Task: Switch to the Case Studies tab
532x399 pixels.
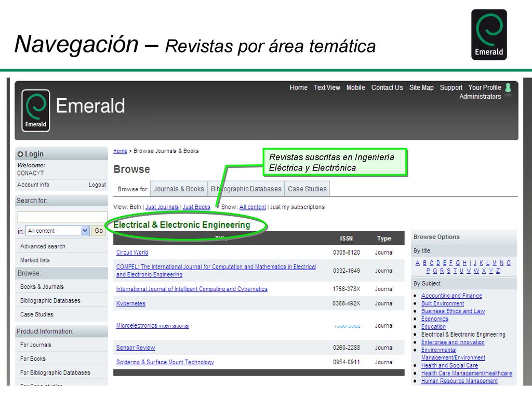Action: (307, 189)
